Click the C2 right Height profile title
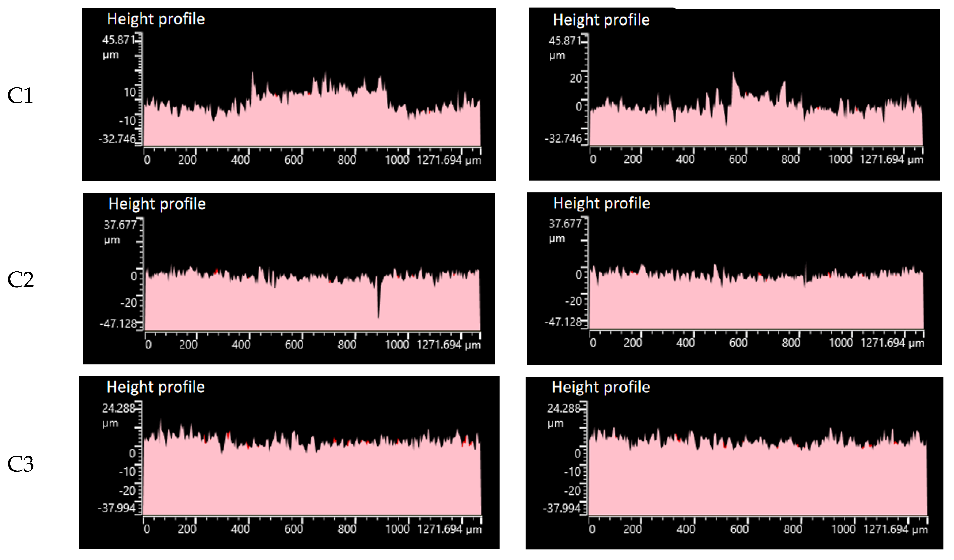954x560 pixels. [x=602, y=204]
